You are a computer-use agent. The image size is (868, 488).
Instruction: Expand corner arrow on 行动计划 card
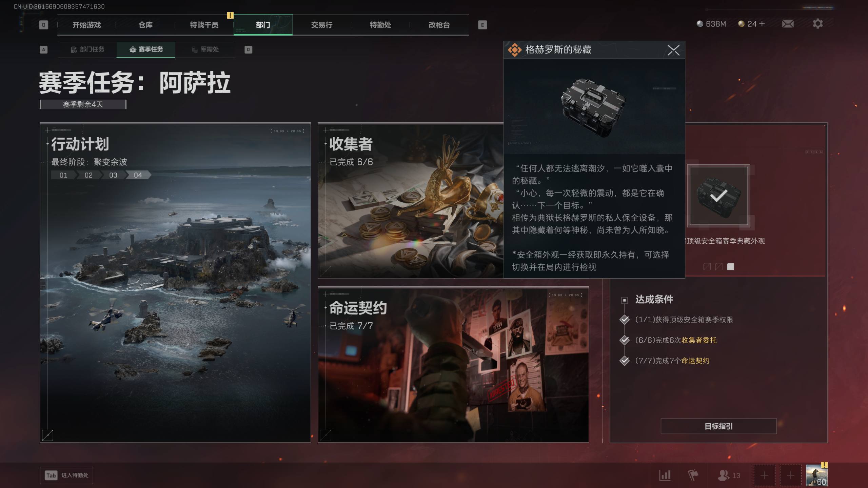pos(48,435)
